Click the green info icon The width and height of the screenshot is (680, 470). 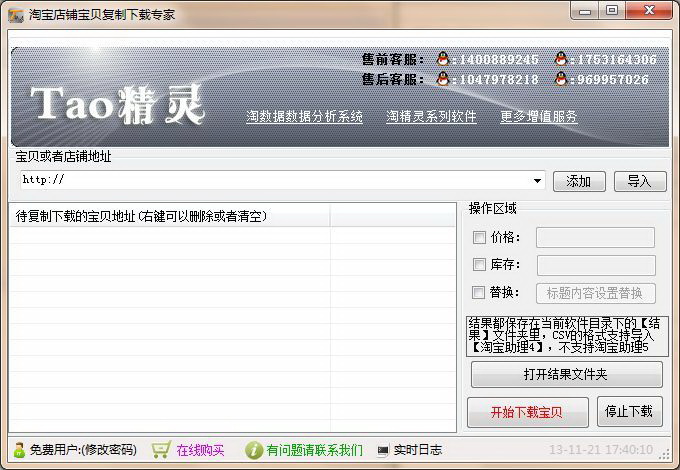click(254, 450)
